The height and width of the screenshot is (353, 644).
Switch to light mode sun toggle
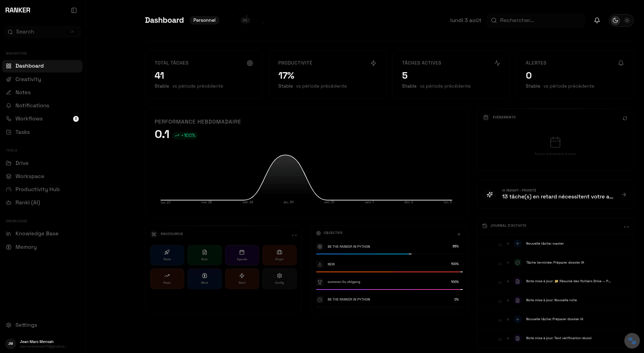[627, 20]
